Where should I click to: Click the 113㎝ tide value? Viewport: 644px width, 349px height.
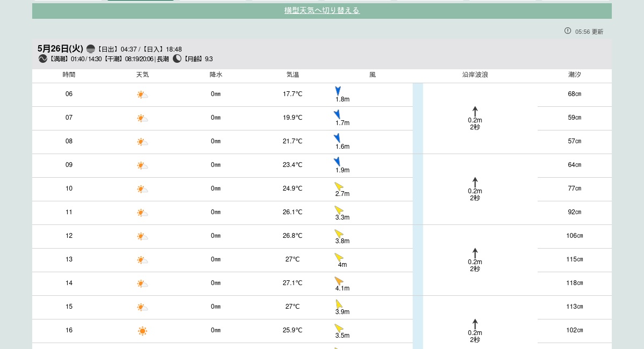(x=575, y=307)
